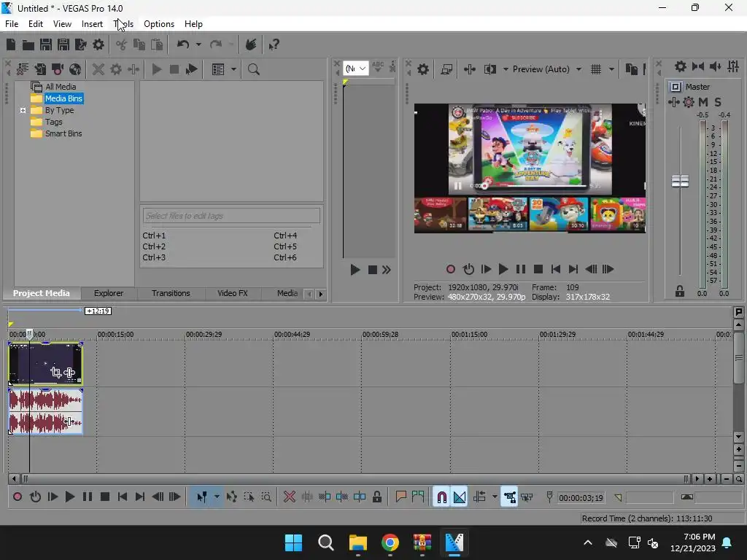Select the Tags folder
This screenshot has width=747, height=560.
pyautogui.click(x=54, y=122)
